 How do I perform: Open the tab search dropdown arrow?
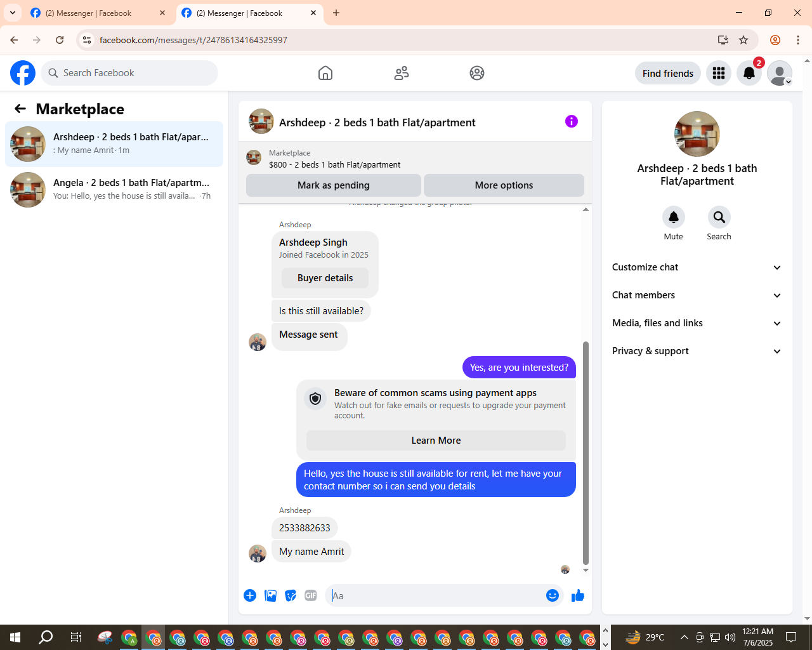12,13
